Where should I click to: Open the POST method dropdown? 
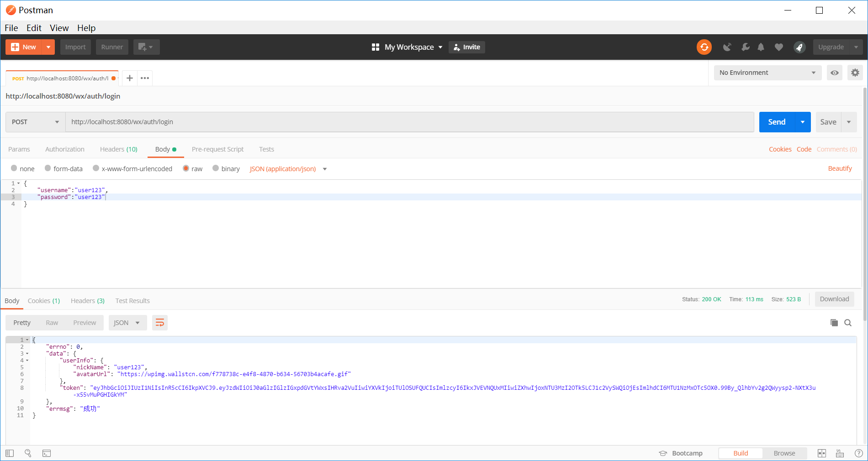pyautogui.click(x=35, y=122)
